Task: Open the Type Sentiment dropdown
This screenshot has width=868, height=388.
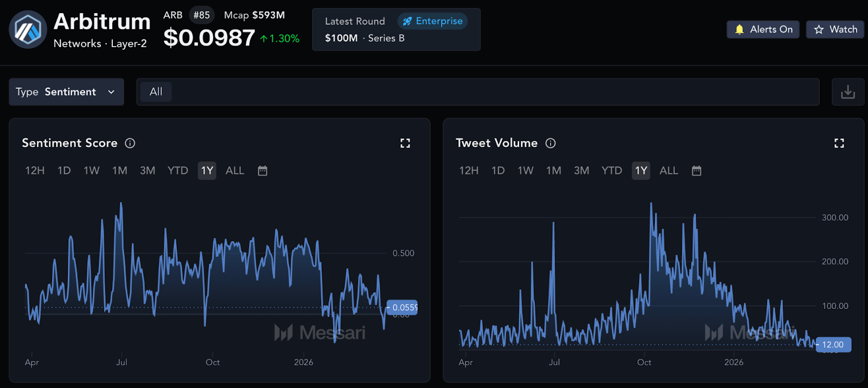Action: pos(66,92)
